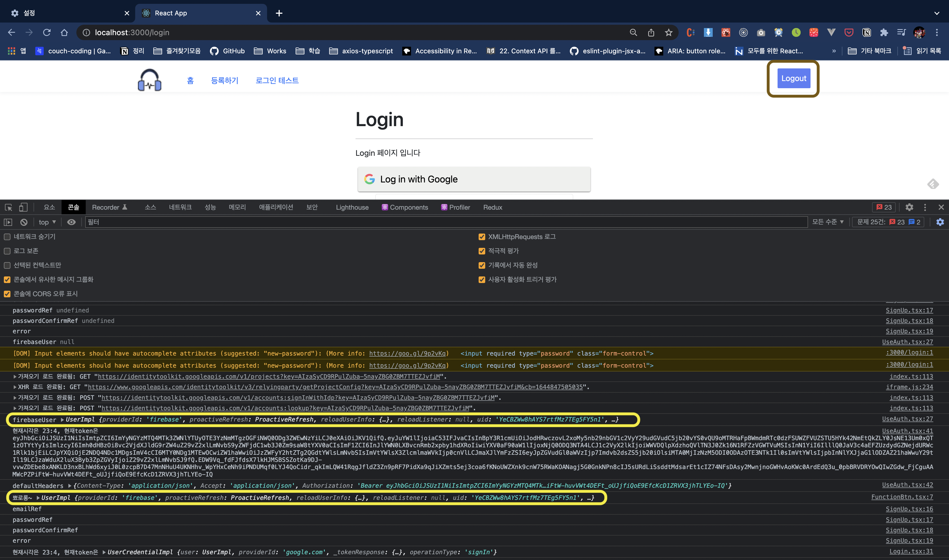
Task: Toggle the device toolbar icon
Action: (x=23, y=207)
